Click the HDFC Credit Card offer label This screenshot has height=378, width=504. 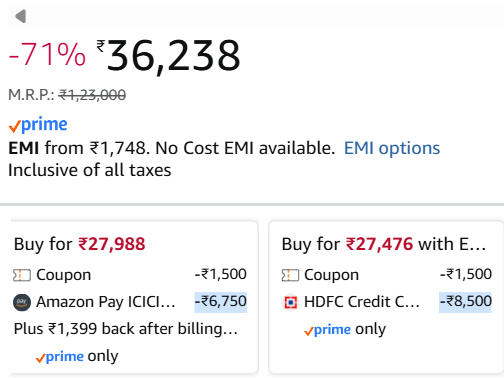pos(362,302)
